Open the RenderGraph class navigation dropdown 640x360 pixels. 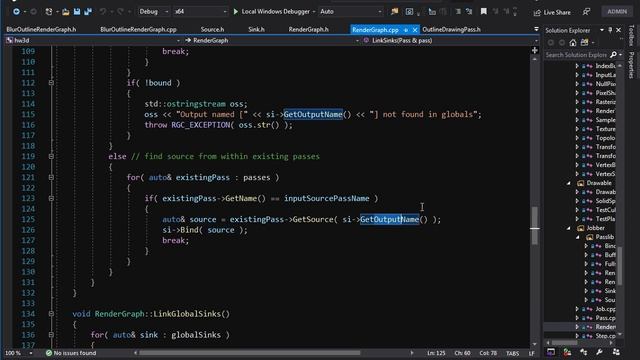[x=357, y=40]
